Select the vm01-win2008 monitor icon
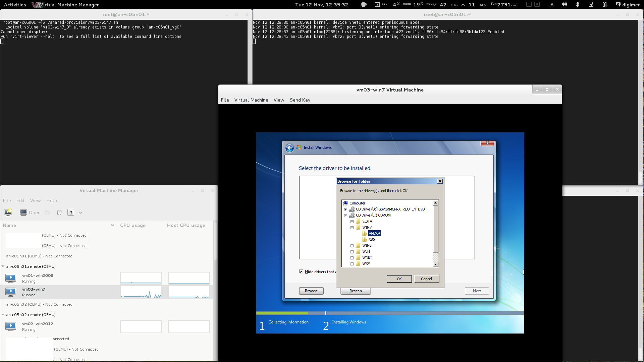The height and width of the screenshot is (362, 644). 11,278
